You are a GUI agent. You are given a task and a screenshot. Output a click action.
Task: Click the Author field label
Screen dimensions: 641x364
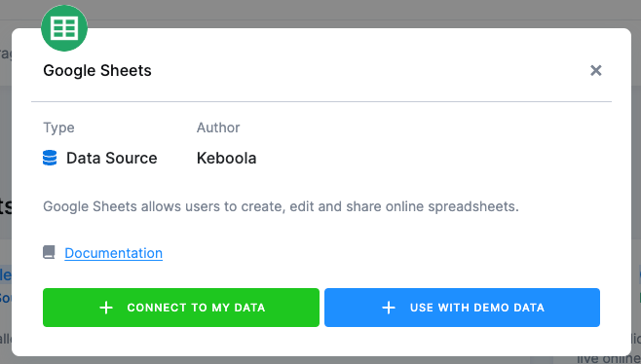(x=218, y=127)
